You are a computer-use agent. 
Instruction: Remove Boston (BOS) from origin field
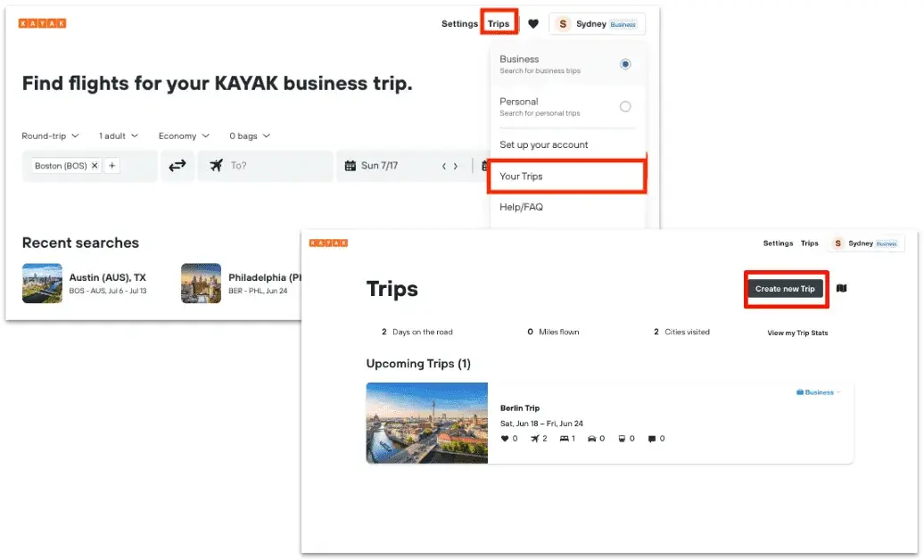point(95,166)
